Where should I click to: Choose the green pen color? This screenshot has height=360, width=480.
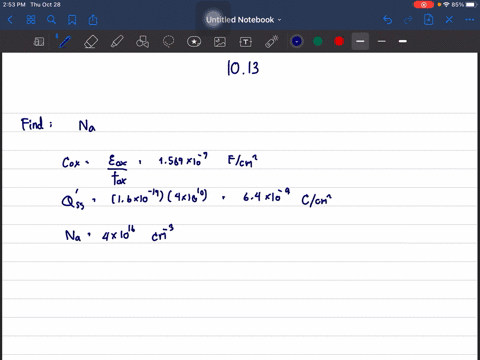[318, 41]
